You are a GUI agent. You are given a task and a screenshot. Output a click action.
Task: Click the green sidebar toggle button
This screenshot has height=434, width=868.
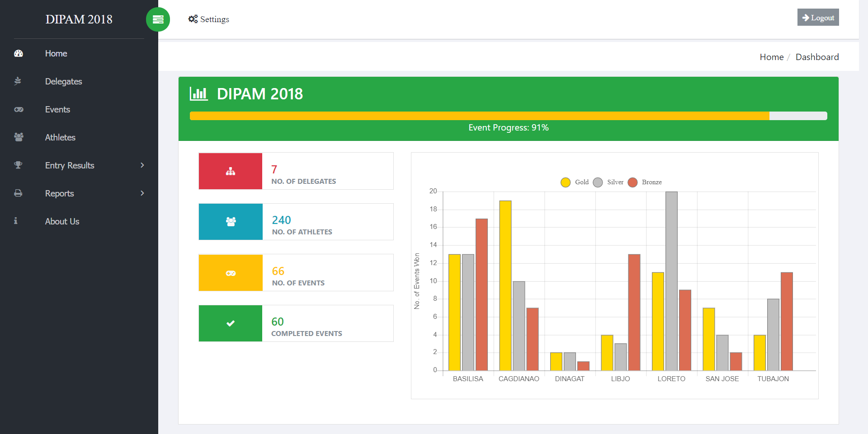pyautogui.click(x=158, y=19)
